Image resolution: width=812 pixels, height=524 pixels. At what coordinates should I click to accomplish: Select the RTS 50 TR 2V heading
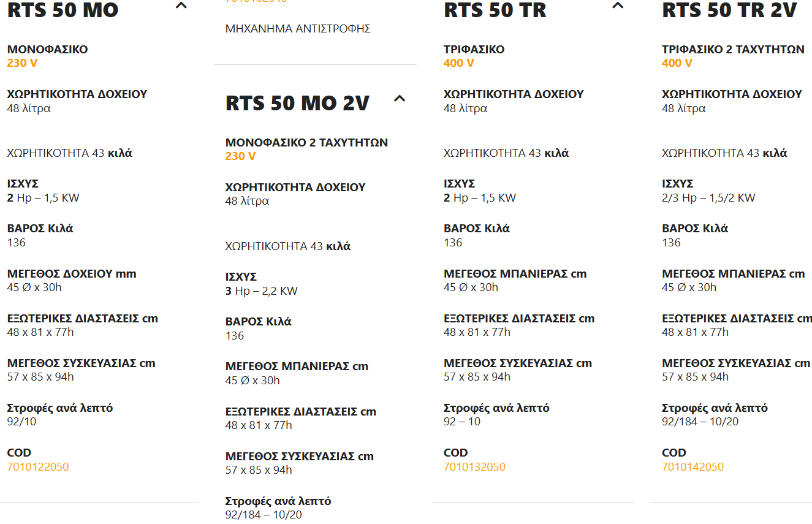click(729, 10)
